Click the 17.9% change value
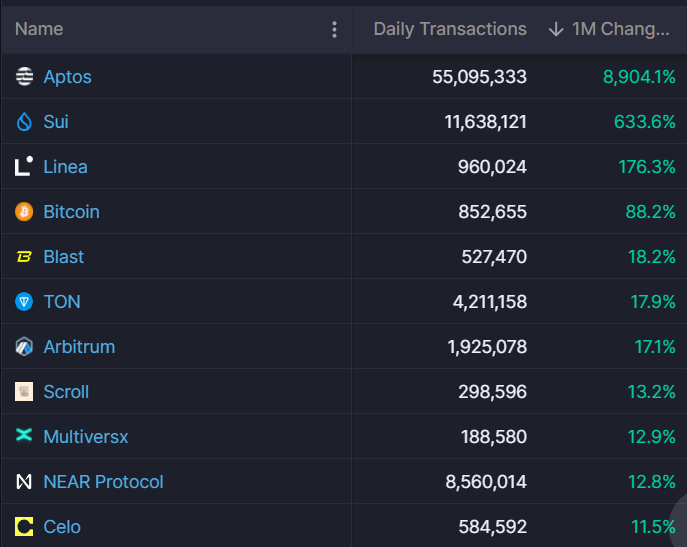This screenshot has width=687, height=547. point(653,302)
